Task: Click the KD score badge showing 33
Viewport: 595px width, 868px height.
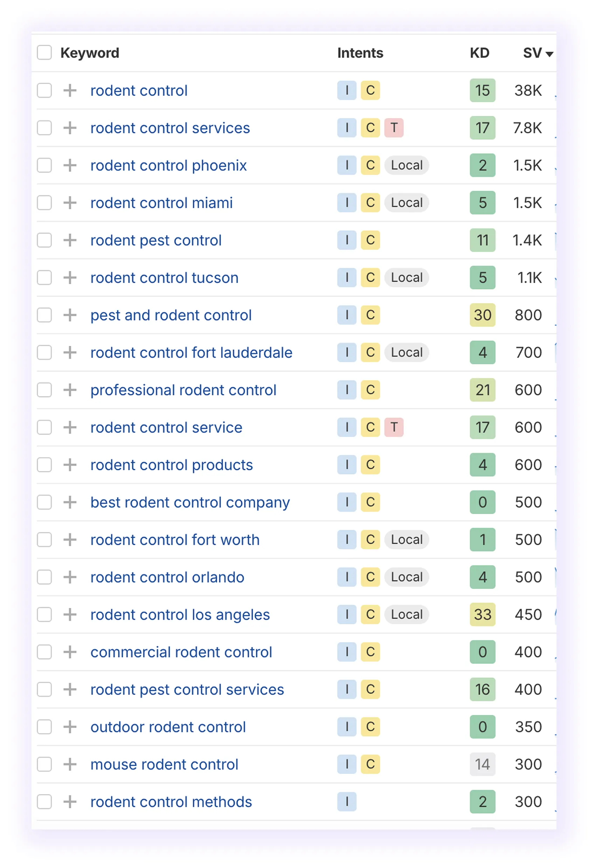Action: point(482,614)
